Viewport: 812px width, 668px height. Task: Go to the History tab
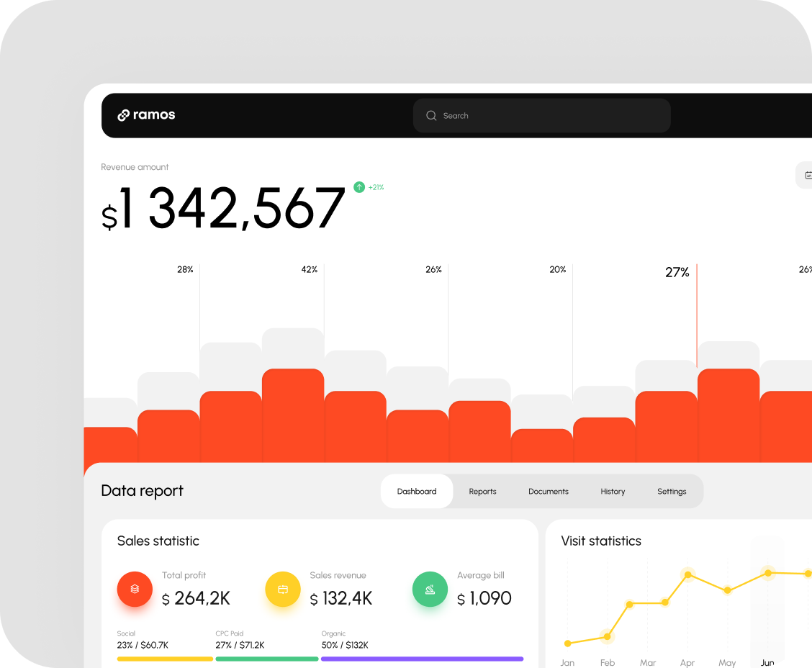[x=613, y=492]
